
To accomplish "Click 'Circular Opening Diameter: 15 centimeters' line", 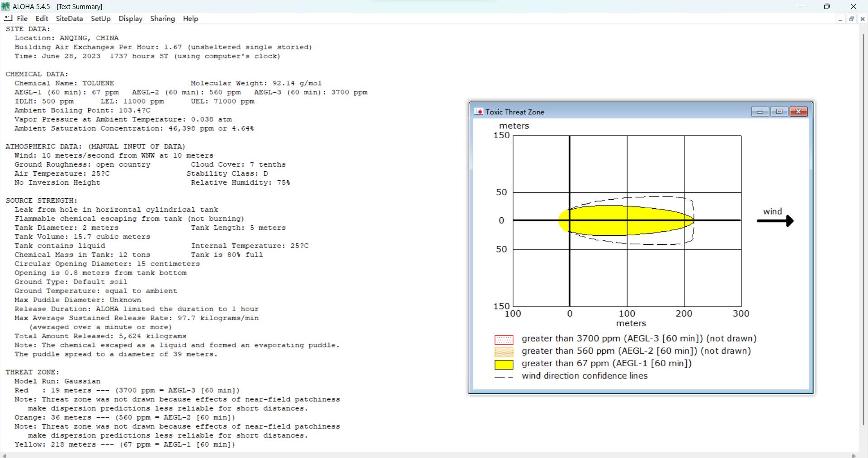I will (107, 264).
